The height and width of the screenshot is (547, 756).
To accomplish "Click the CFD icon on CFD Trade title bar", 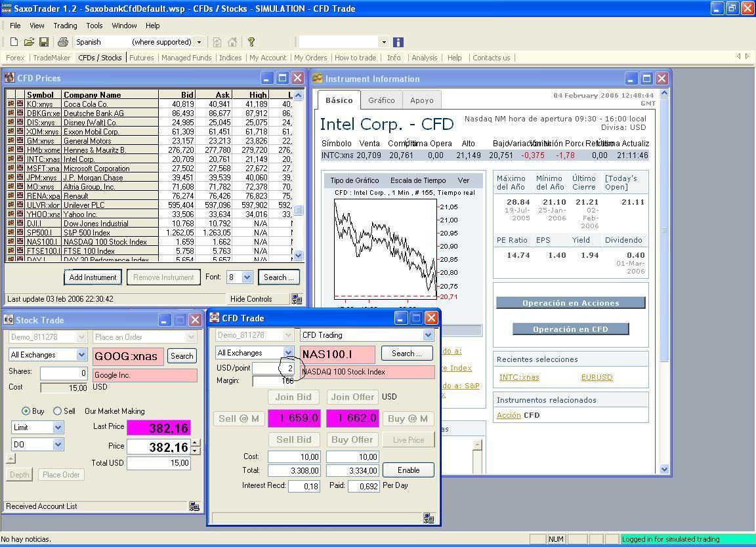I will (x=214, y=317).
